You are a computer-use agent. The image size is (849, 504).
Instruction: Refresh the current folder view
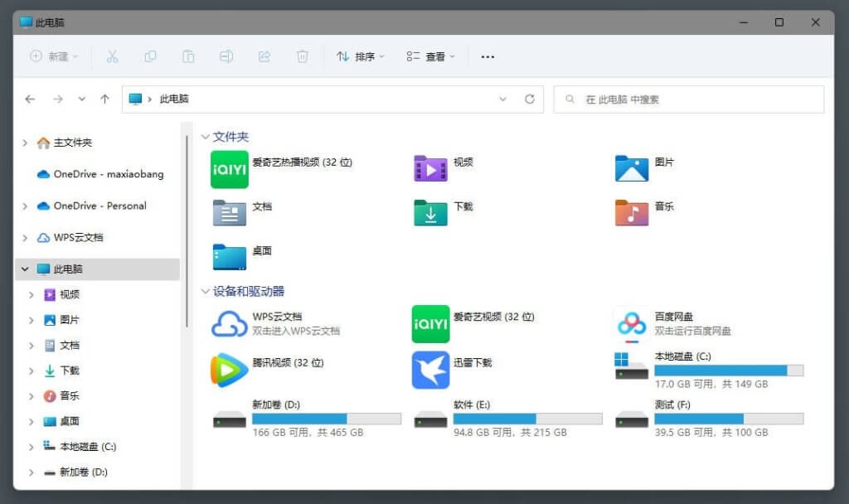(530, 99)
